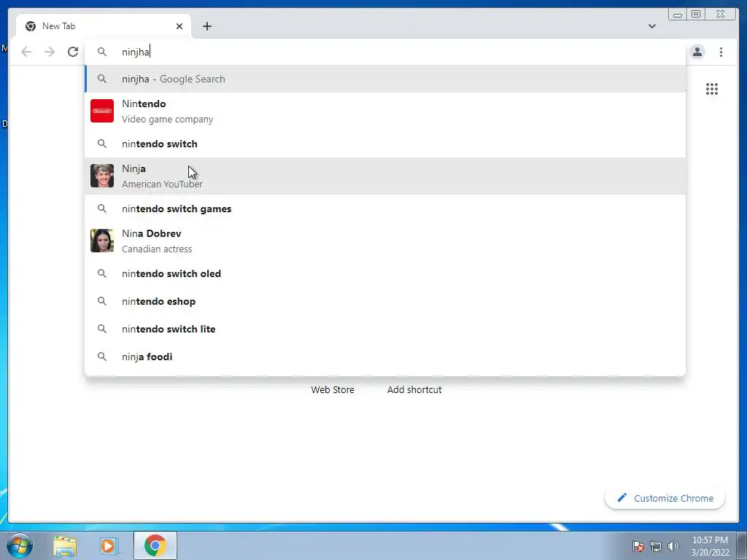
Task: Select the 'nintendo switch lite' suggestion
Action: pyautogui.click(x=385, y=329)
